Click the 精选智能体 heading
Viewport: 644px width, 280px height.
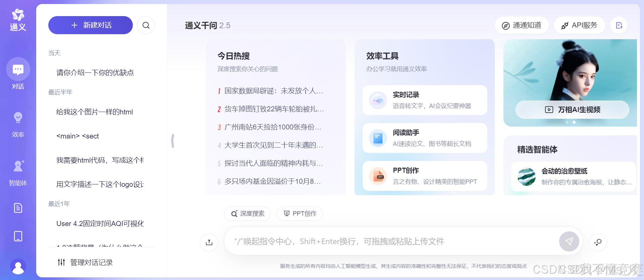[537, 150]
